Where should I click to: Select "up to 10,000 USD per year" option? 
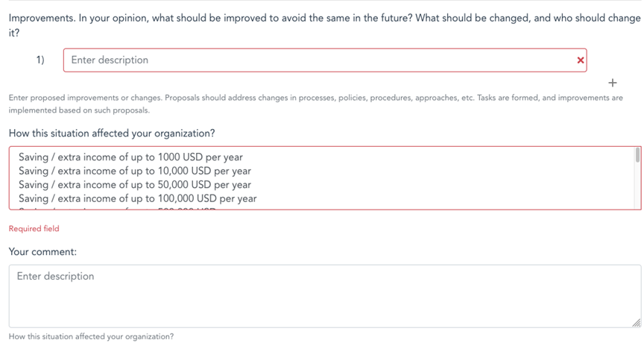[135, 171]
